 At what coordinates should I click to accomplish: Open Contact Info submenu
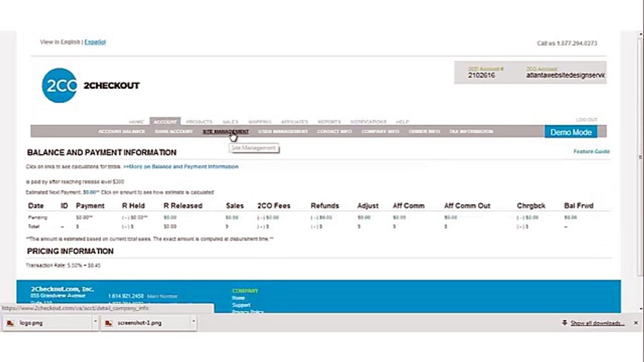click(x=335, y=132)
